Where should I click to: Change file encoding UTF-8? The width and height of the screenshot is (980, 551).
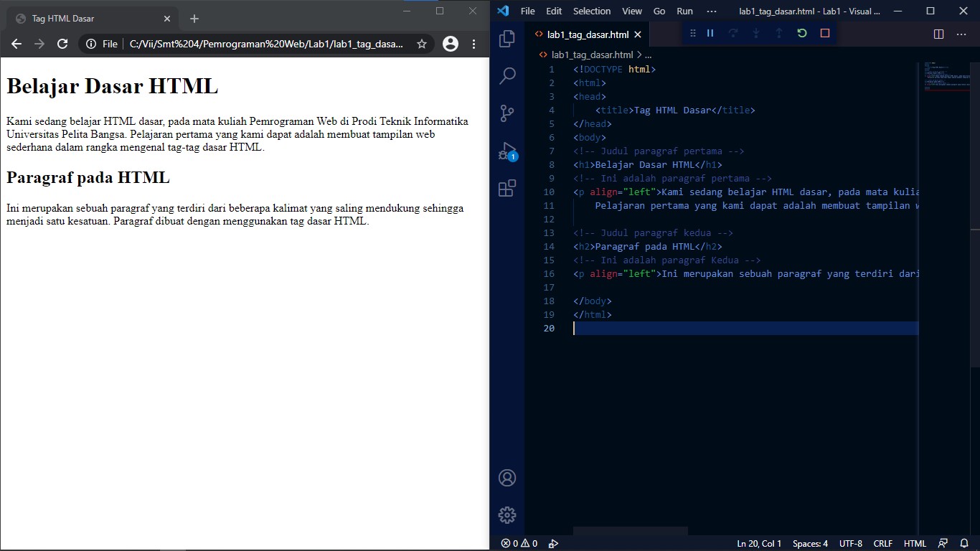click(851, 544)
